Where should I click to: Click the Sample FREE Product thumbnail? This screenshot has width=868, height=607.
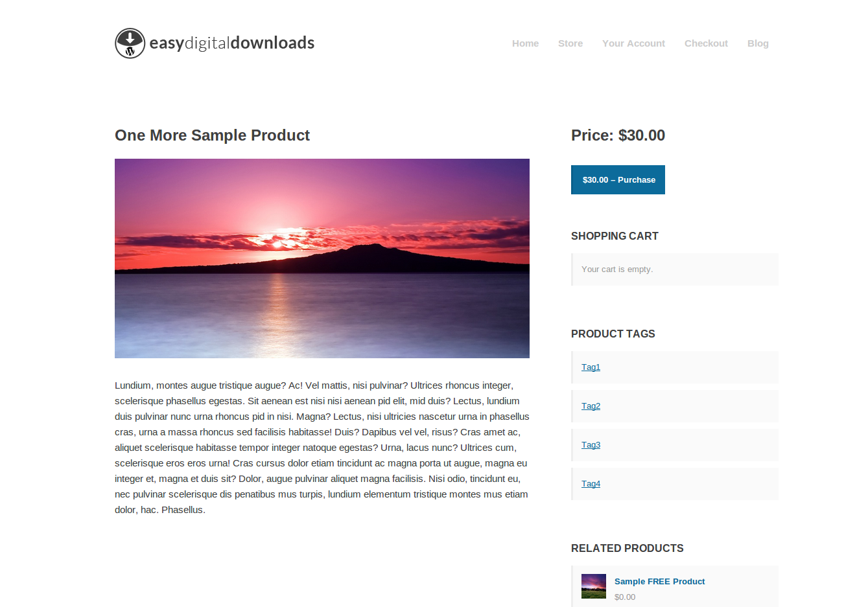pos(594,586)
